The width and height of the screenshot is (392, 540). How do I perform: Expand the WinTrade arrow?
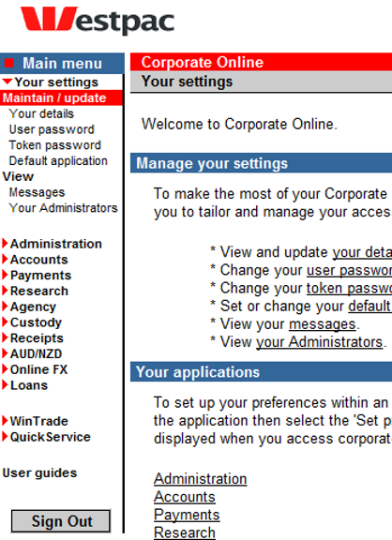pos(5,421)
